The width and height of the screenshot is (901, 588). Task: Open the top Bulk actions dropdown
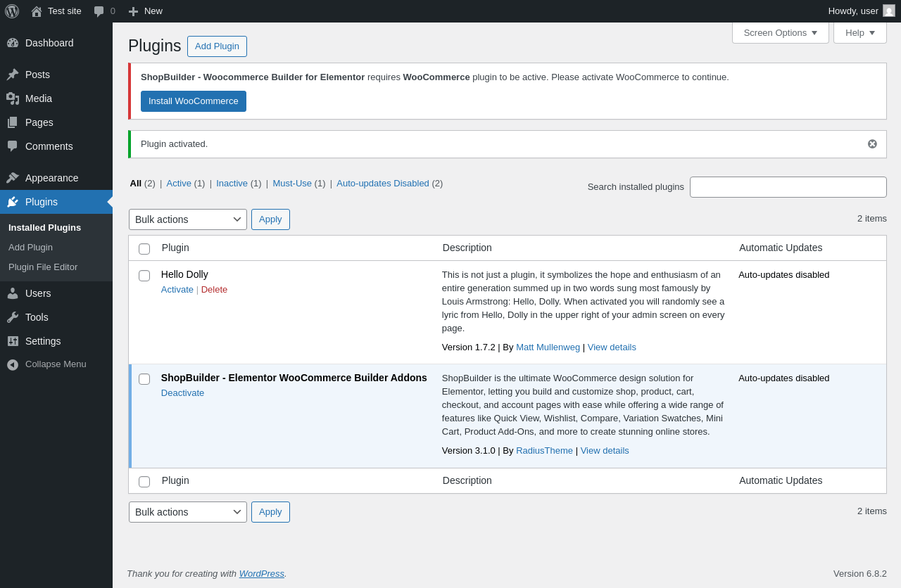[x=188, y=219]
